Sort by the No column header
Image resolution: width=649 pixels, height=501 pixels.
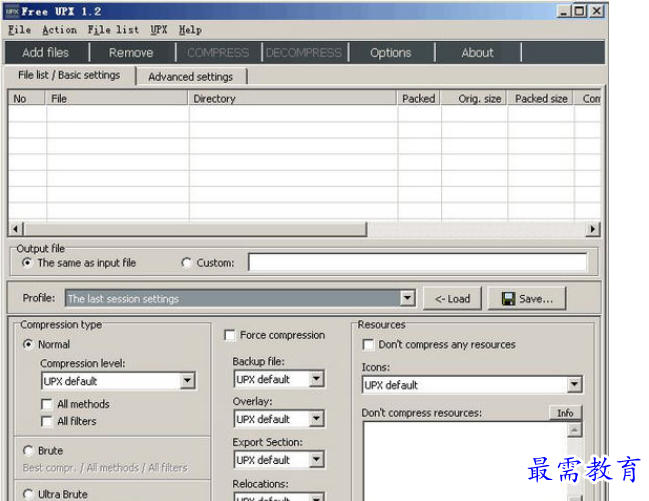tap(26, 99)
